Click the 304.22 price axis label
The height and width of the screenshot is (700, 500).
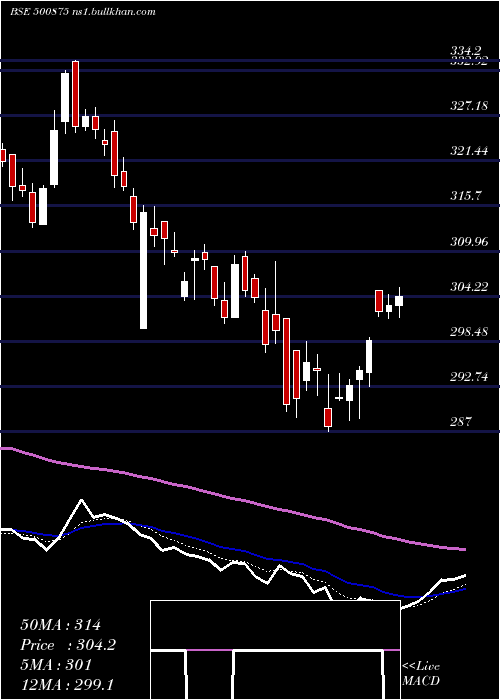[x=469, y=287]
